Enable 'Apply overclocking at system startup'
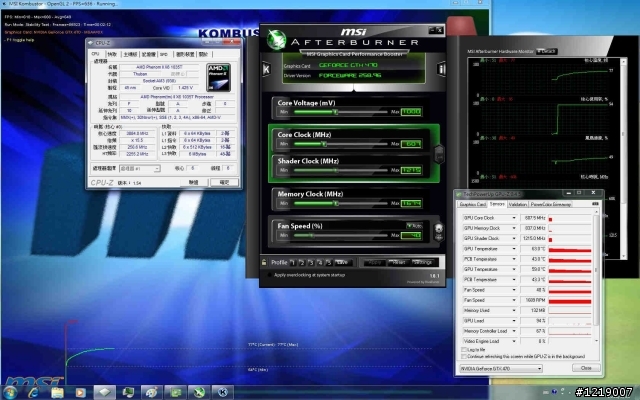 pos(270,275)
